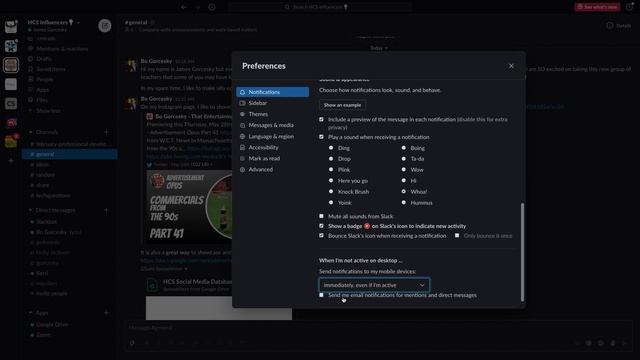This screenshot has width=640, height=360.
Task: Go back with the history back arrow
Action: click(184, 7)
